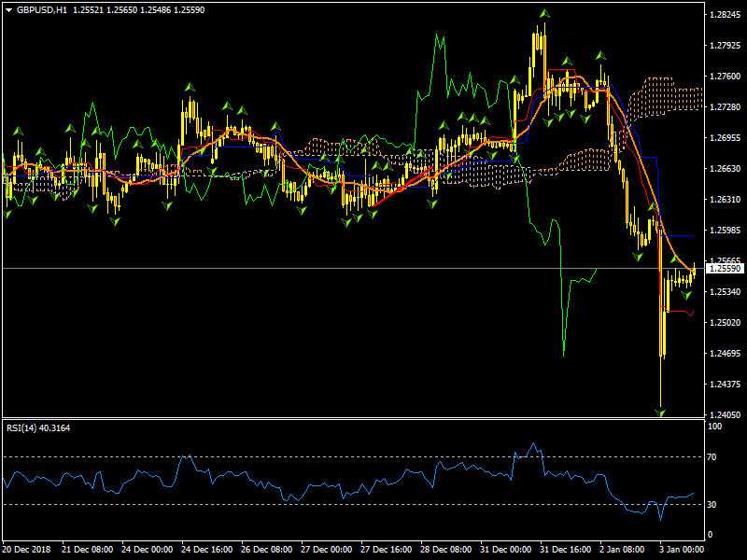Click the RSI 100 scale value

[715, 427]
